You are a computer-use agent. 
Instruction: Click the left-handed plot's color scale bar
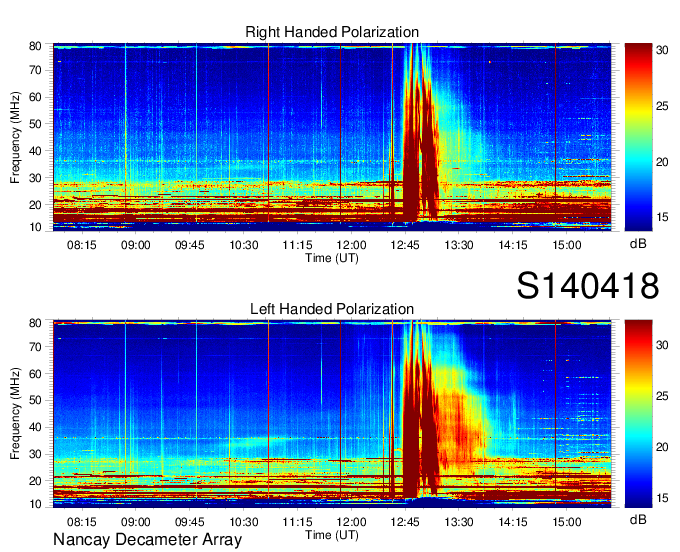point(638,414)
